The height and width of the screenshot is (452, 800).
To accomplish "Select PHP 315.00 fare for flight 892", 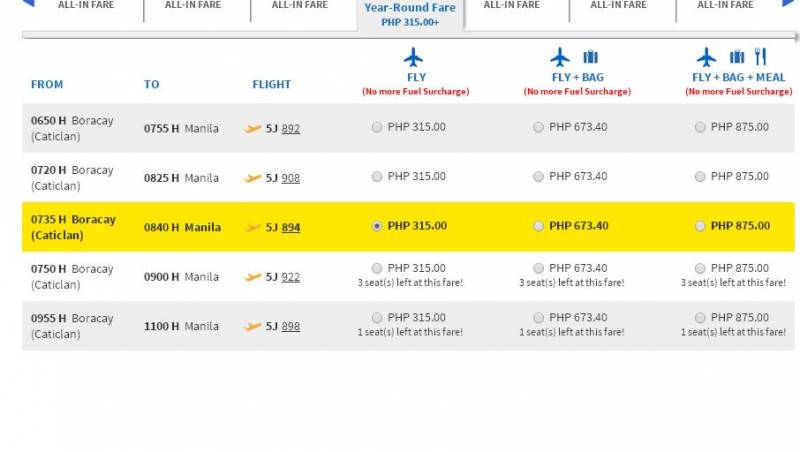I will (377, 127).
